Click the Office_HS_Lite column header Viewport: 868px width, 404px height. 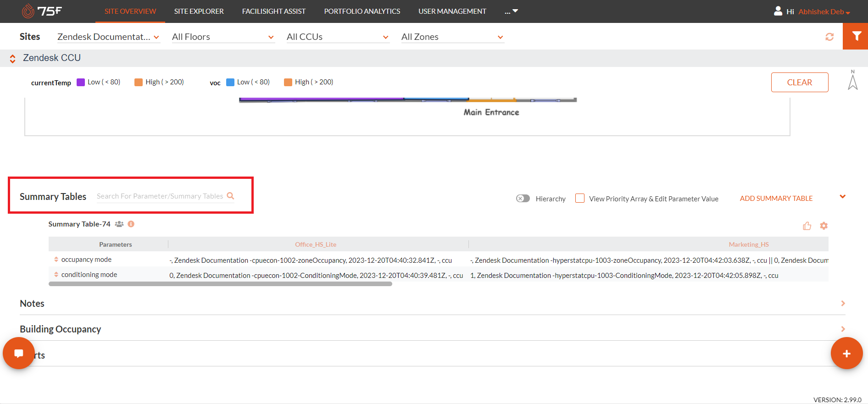click(316, 244)
